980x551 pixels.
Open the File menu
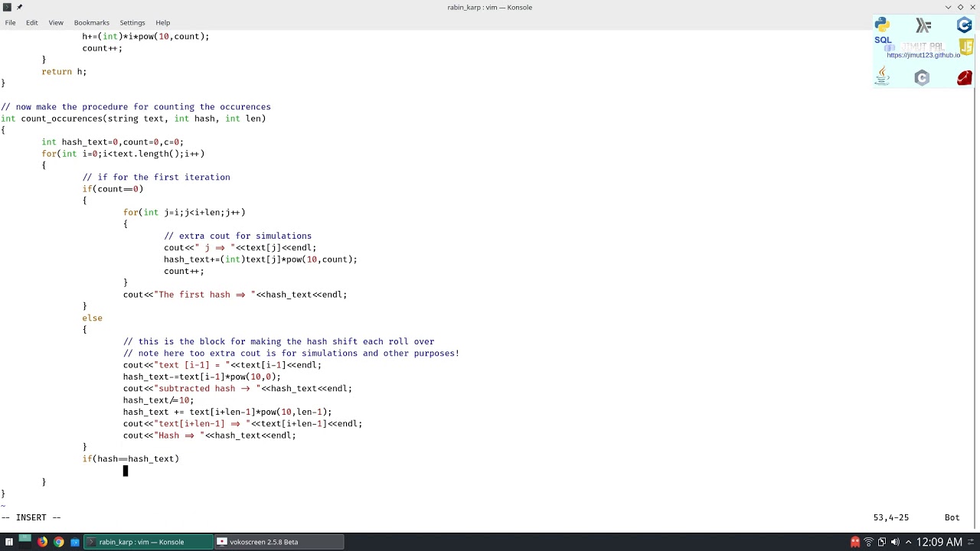point(10,23)
